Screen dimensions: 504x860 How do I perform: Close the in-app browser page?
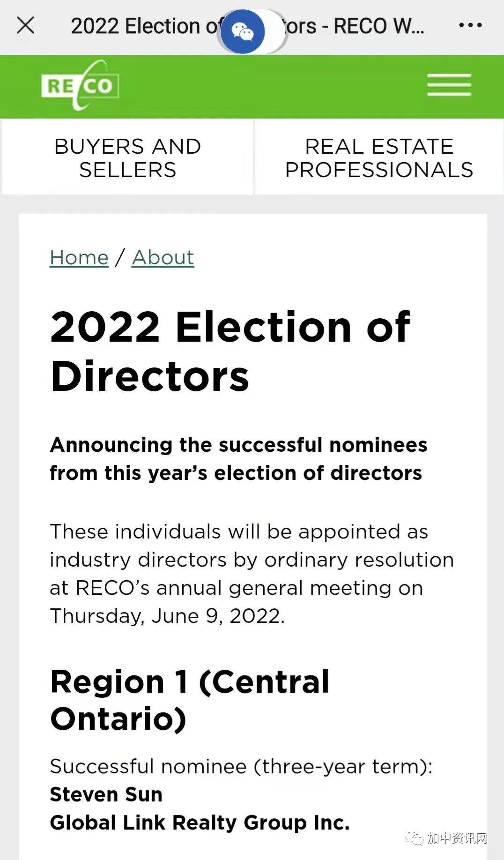[25, 25]
